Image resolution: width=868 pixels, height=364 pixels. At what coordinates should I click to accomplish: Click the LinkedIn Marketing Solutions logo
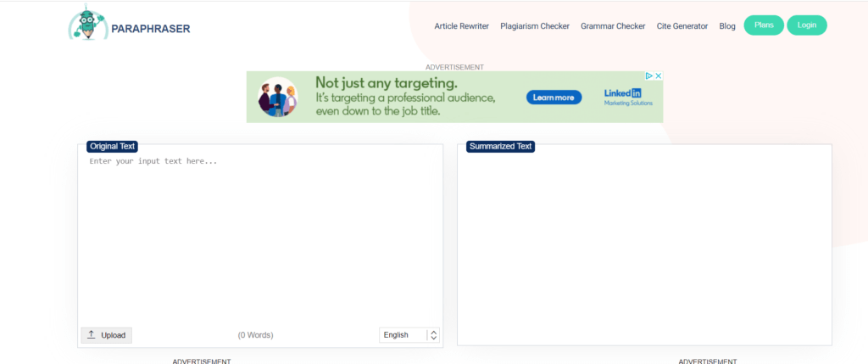pyautogui.click(x=628, y=97)
